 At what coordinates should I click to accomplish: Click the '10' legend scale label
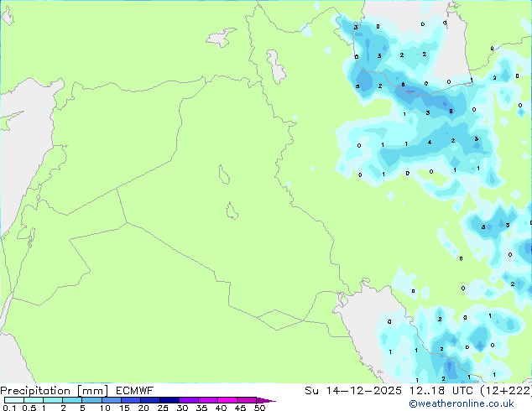[105, 408]
